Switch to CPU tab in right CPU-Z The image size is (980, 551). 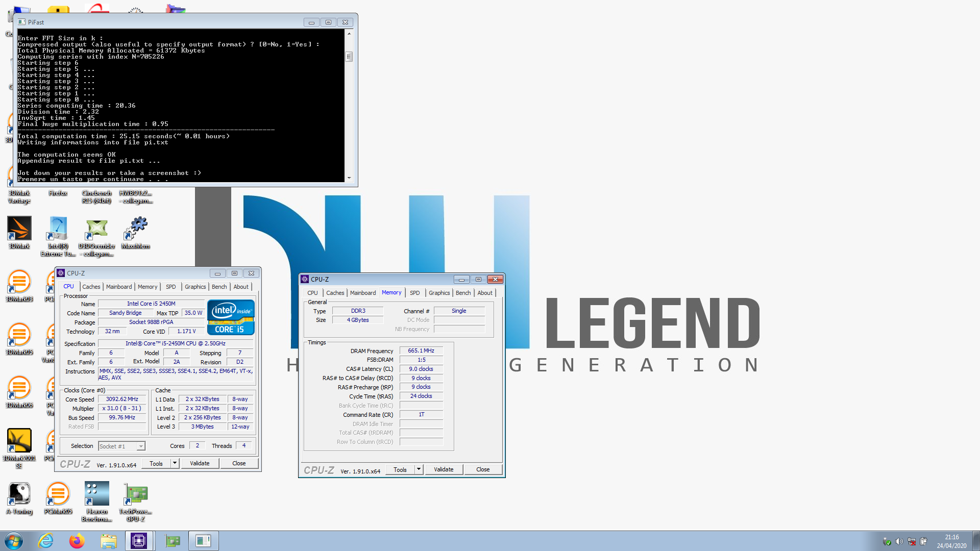coord(312,293)
